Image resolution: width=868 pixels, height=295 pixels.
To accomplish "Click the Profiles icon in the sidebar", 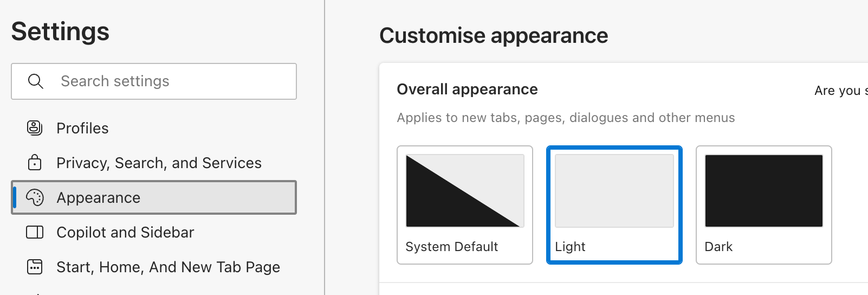I will point(35,128).
